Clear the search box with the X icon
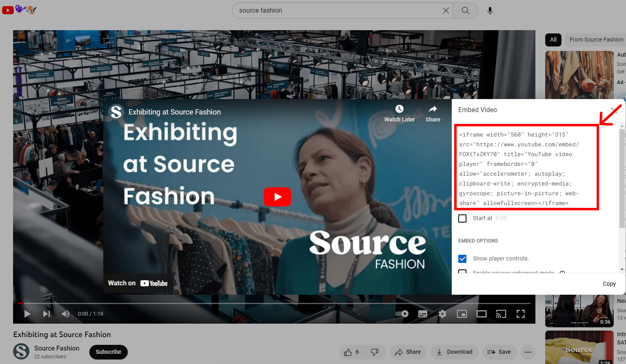 tap(446, 11)
